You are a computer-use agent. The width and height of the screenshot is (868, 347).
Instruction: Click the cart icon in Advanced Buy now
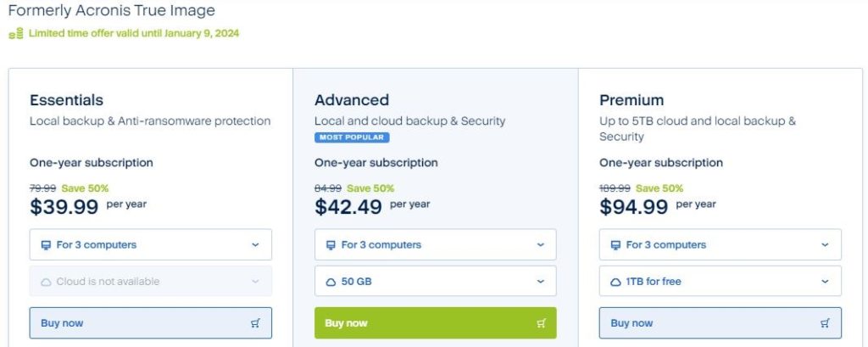[x=541, y=323]
